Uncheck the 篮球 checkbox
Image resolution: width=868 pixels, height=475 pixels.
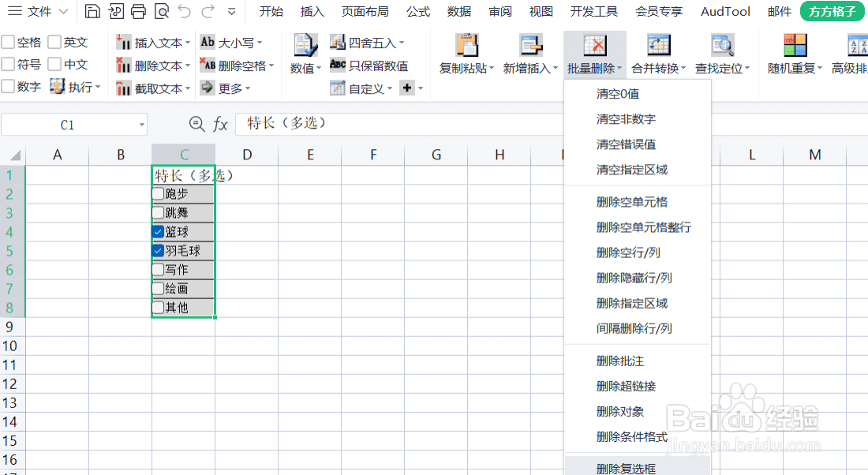coord(159,232)
